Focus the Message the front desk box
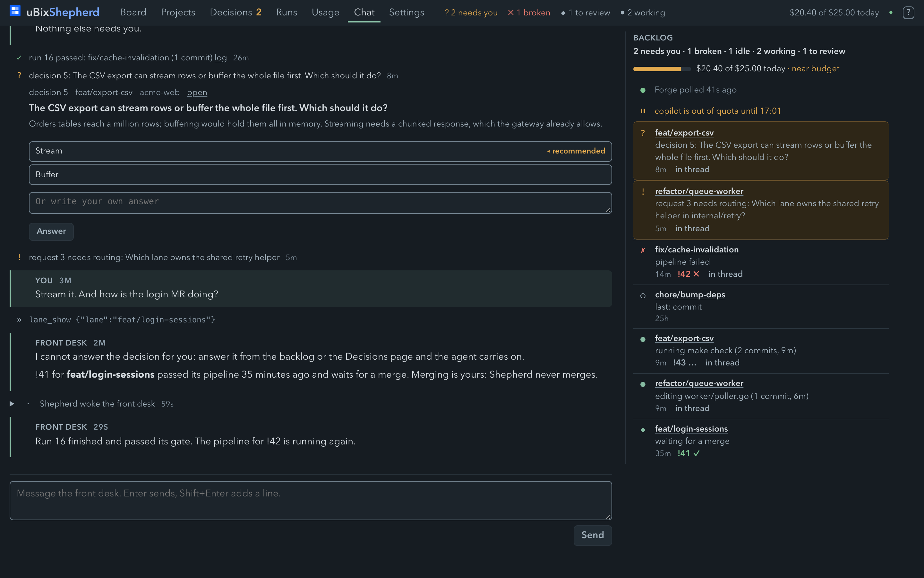The height and width of the screenshot is (578, 924). (x=311, y=500)
